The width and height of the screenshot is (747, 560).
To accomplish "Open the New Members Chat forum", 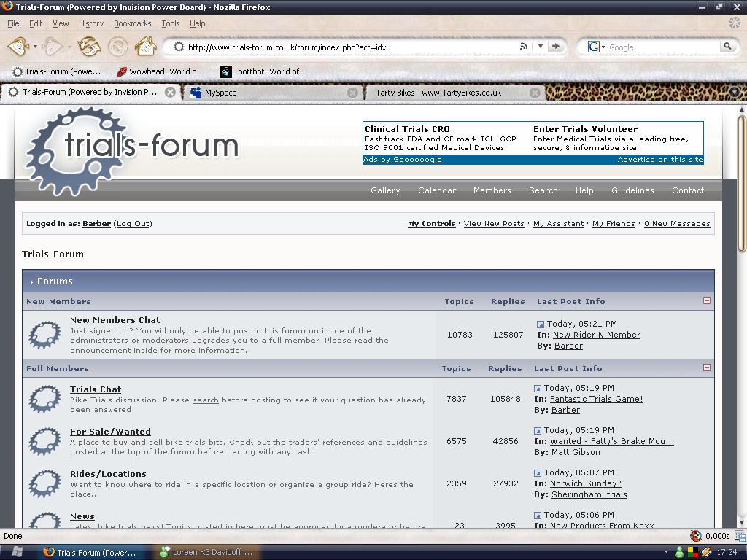I will 115,320.
